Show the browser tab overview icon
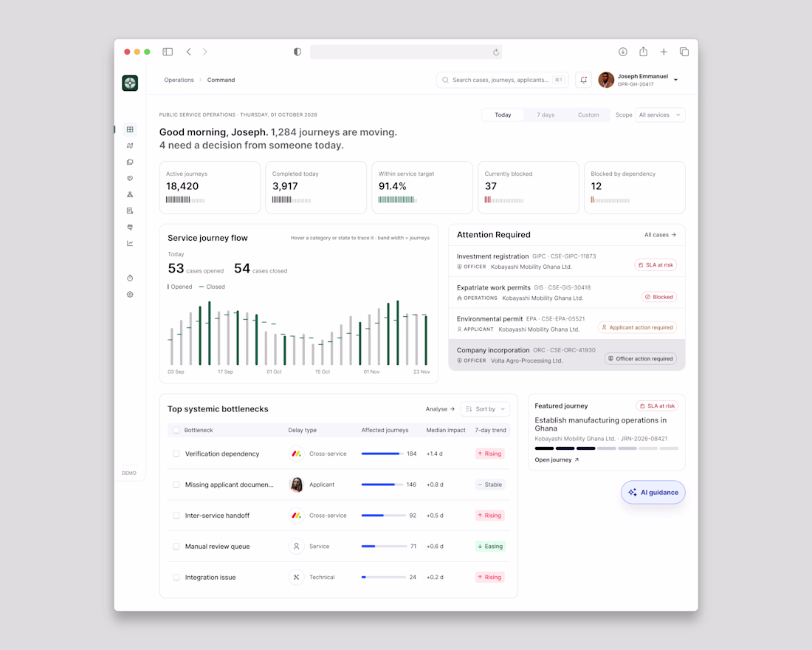This screenshot has height=650, width=812. coord(684,52)
